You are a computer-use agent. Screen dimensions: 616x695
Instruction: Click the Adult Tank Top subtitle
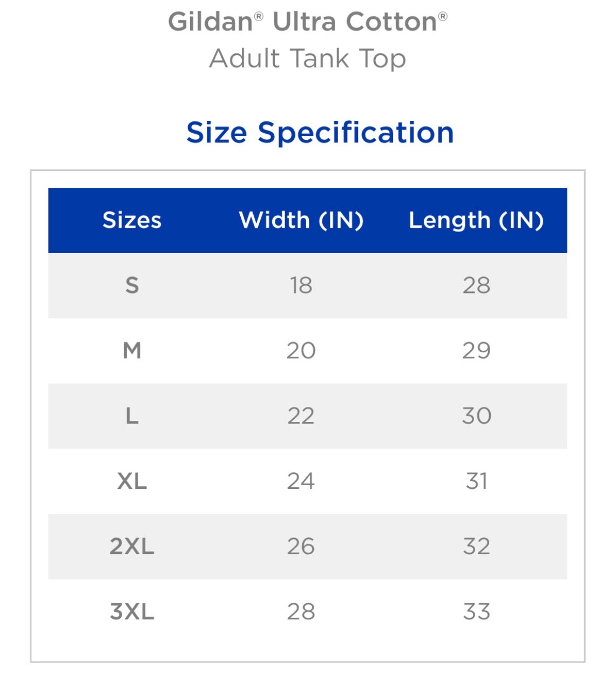[x=307, y=58]
